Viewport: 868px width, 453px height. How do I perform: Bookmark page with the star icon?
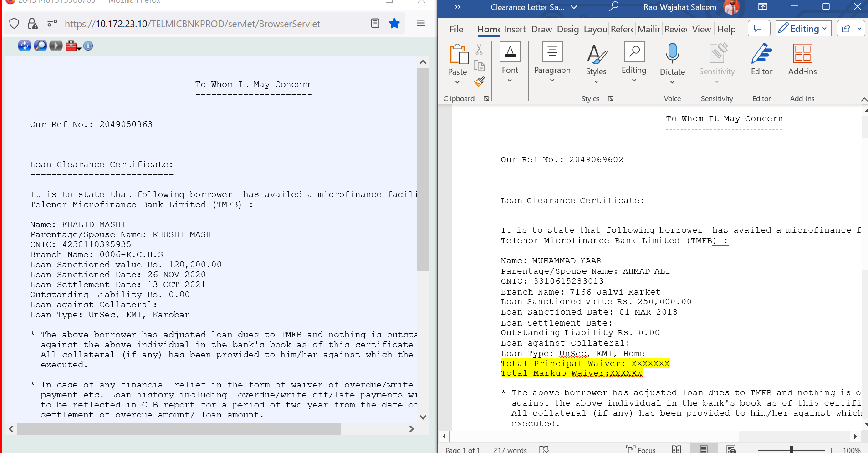coord(394,24)
